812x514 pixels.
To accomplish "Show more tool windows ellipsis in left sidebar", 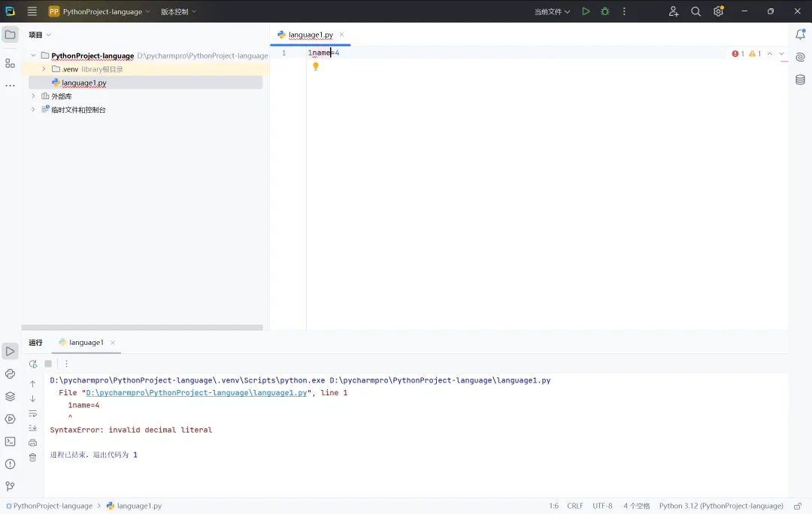I will click(x=10, y=86).
